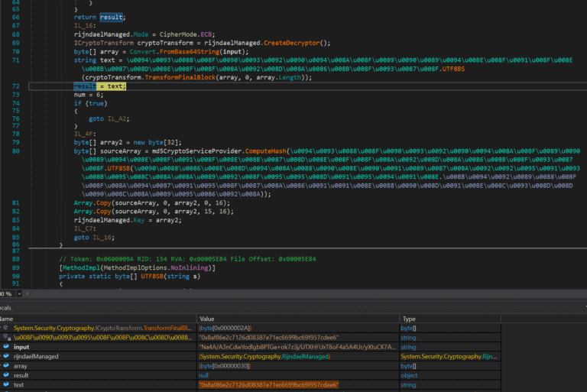Click the highlighted result in return statement
Viewport: 587px width, 392px height.
tap(111, 18)
